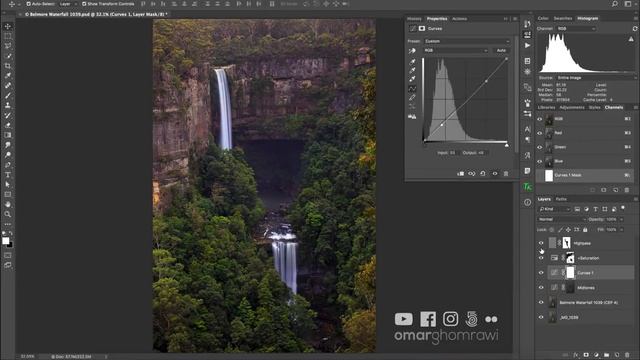Open layer Kind filter dropdown
The image size is (640, 360).
(x=555, y=209)
